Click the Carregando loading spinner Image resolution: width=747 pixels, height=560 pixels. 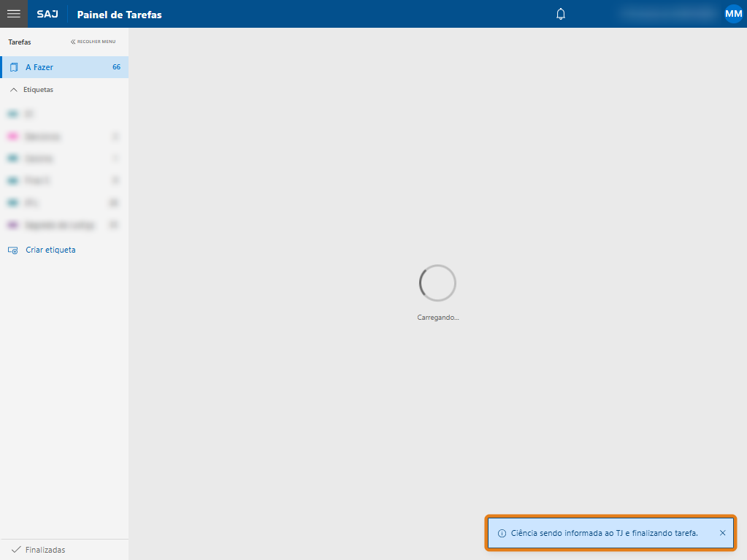point(437,283)
